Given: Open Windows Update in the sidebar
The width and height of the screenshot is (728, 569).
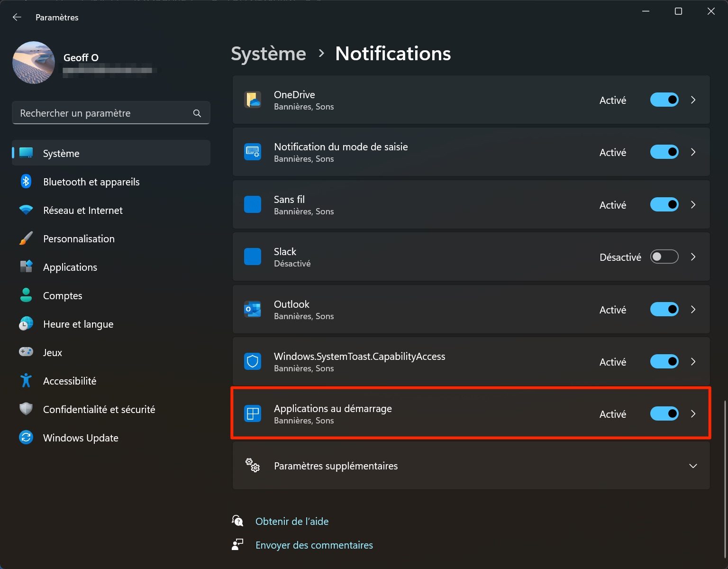Looking at the screenshot, I should pyautogui.click(x=111, y=438).
